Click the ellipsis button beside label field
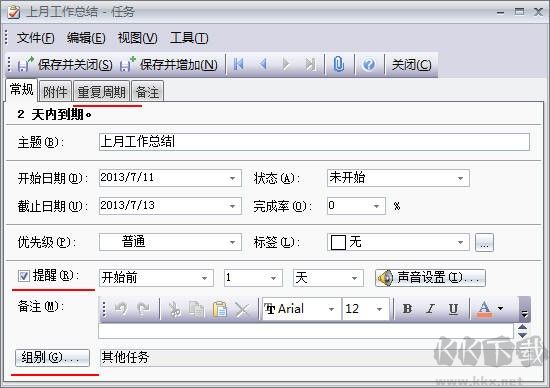The width and height of the screenshot is (550, 388). pyautogui.click(x=484, y=243)
